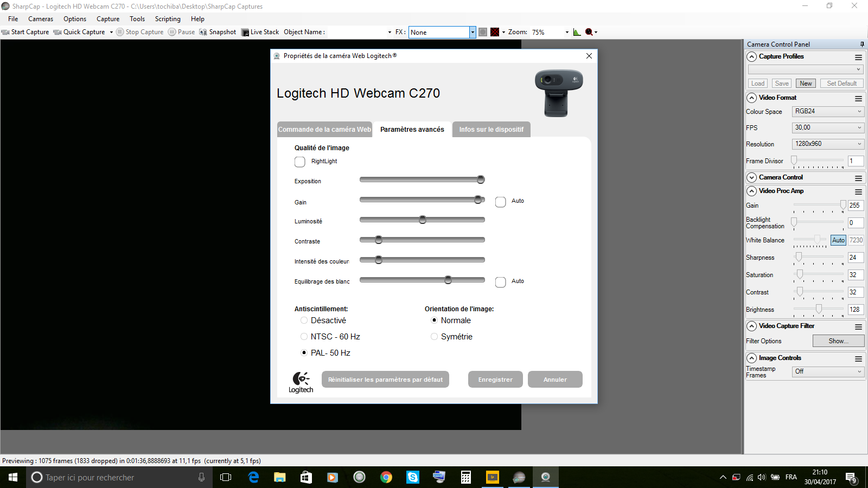868x488 pixels.
Task: Open the Colour Space RGB24 dropdown
Action: (x=828, y=112)
